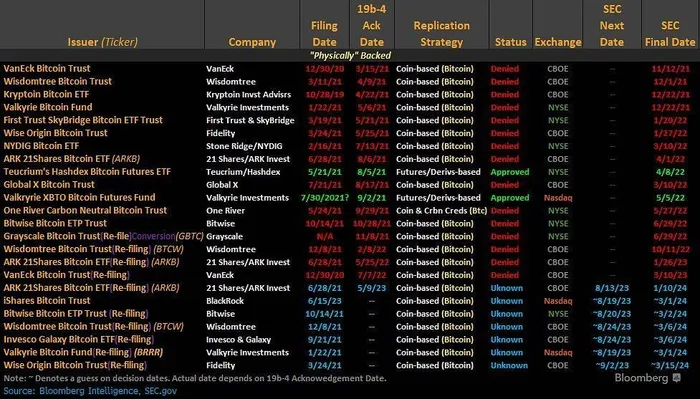
Task: Select the Status column header
Action: click(510, 42)
